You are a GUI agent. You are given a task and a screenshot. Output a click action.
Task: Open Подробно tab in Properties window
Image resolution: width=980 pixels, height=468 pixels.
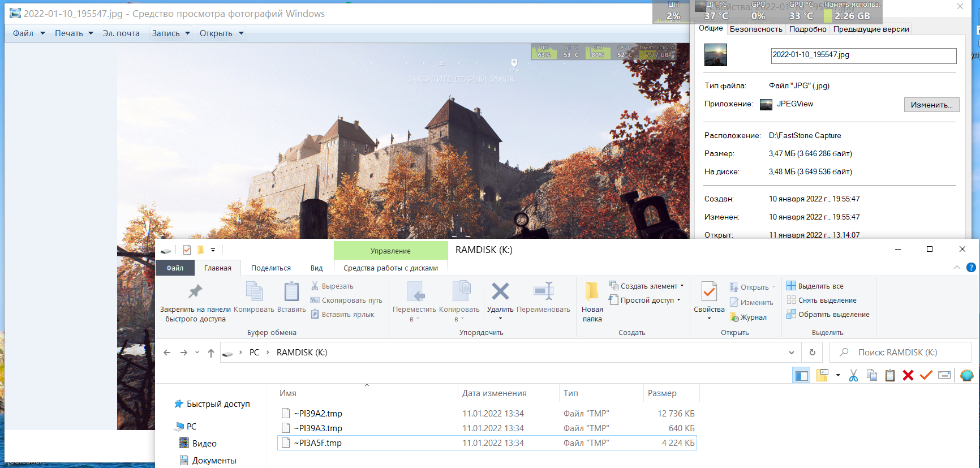coord(808,29)
